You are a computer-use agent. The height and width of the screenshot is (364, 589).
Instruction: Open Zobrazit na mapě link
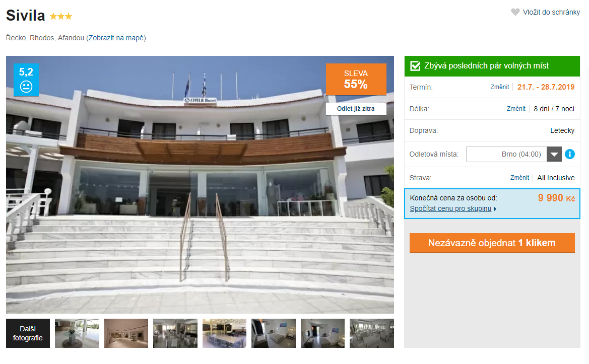tap(116, 38)
